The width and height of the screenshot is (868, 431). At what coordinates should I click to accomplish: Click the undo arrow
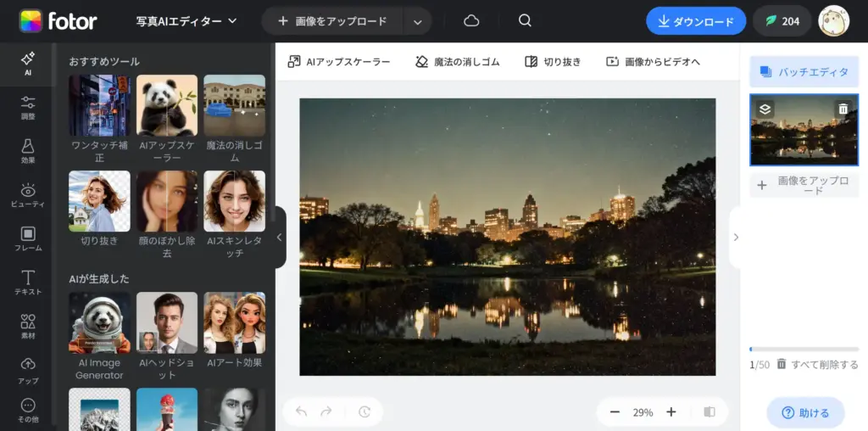pyautogui.click(x=301, y=411)
